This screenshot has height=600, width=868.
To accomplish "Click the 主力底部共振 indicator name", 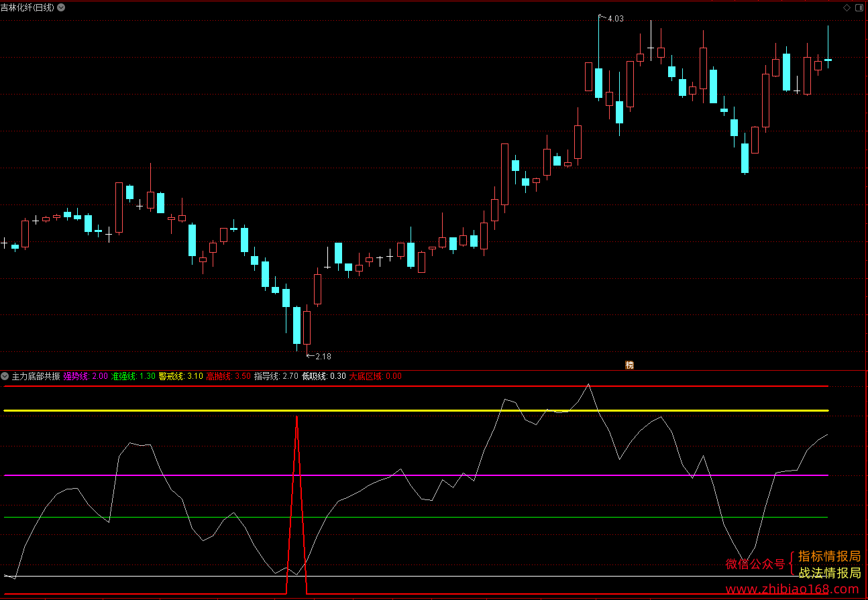I will [36, 376].
